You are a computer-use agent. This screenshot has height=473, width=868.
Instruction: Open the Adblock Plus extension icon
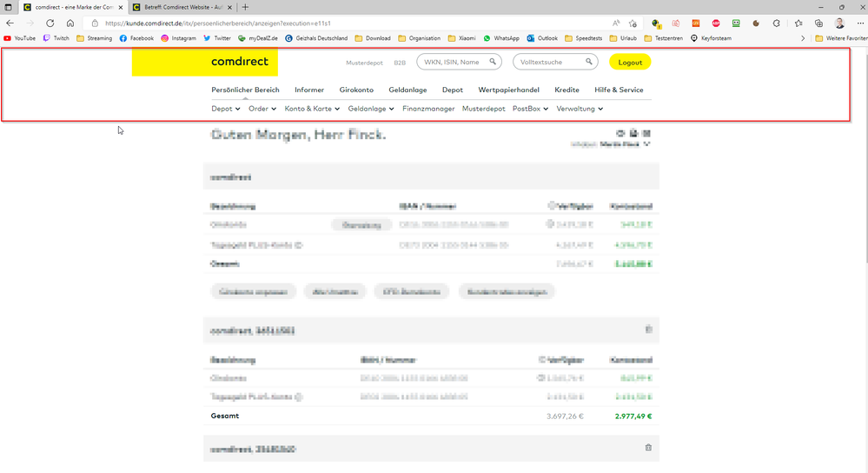click(716, 23)
